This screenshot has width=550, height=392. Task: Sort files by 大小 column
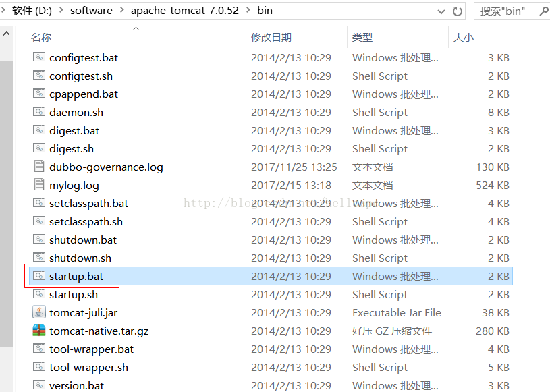pos(464,37)
